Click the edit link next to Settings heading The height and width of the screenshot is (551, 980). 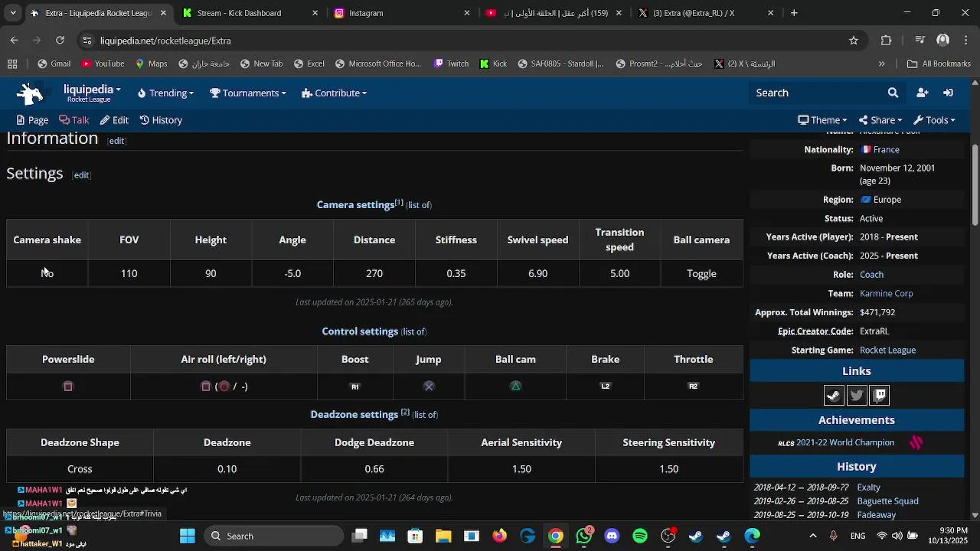82,175
